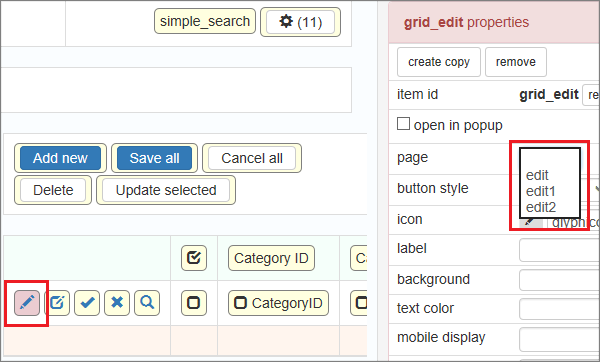
Task: Open the gear settings (11) button
Action: (x=300, y=22)
